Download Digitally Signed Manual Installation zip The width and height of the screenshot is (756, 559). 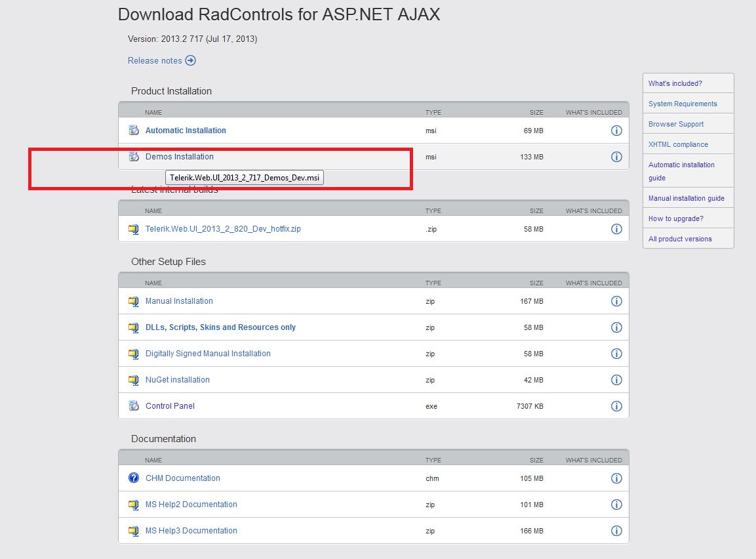coord(208,354)
